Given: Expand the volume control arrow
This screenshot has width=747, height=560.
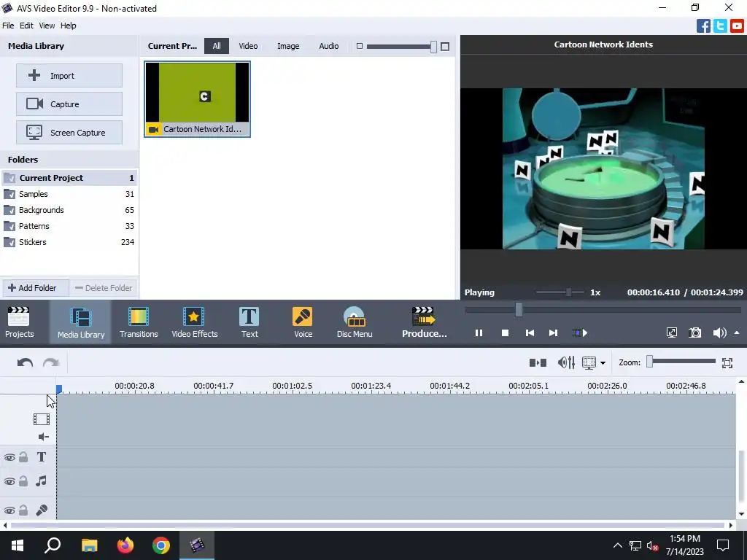Looking at the screenshot, I should (x=737, y=332).
